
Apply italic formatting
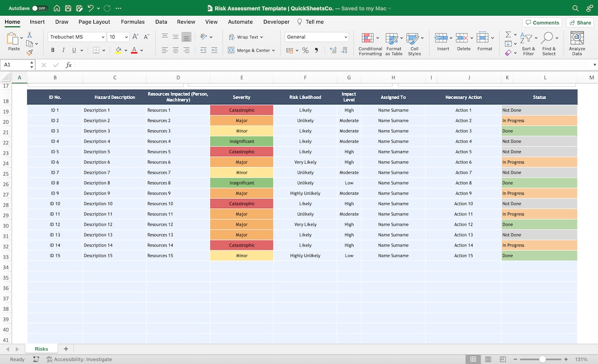point(62,49)
